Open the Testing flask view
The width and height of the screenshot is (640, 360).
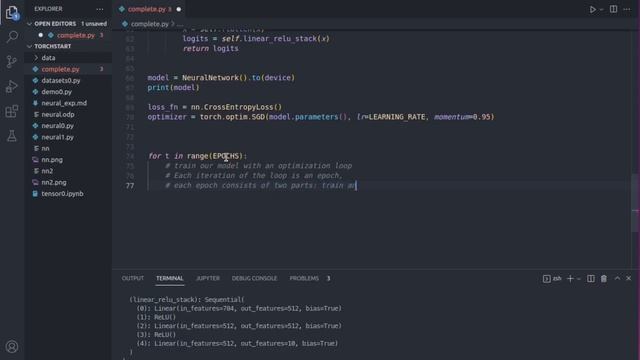click(12, 136)
